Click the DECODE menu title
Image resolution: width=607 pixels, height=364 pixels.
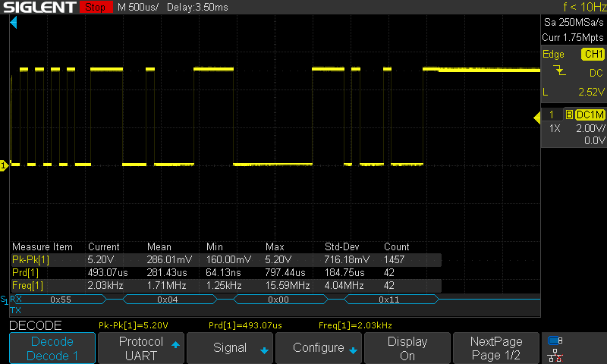[x=35, y=325]
